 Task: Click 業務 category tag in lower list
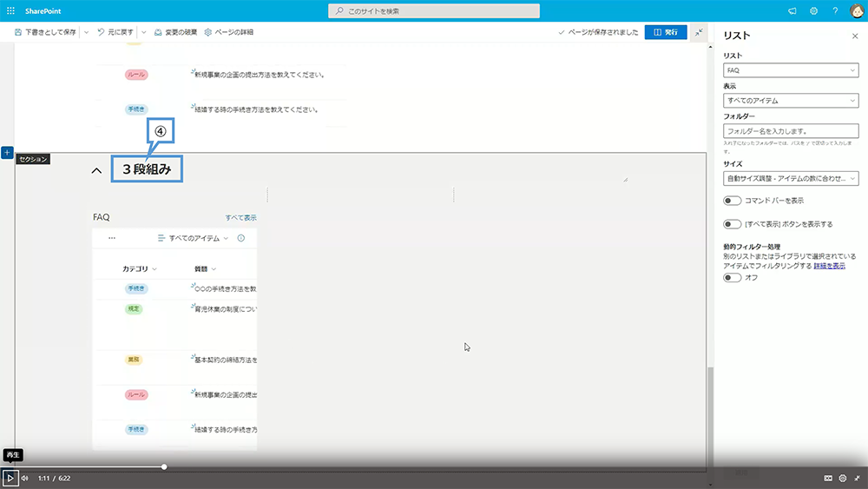click(134, 360)
